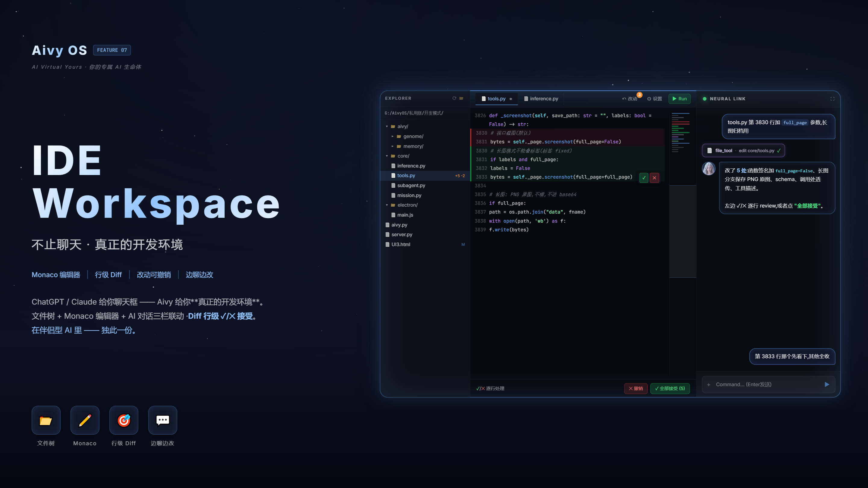Open inference.py in the file tree
Screen dimensions: 868x488
point(425,166)
